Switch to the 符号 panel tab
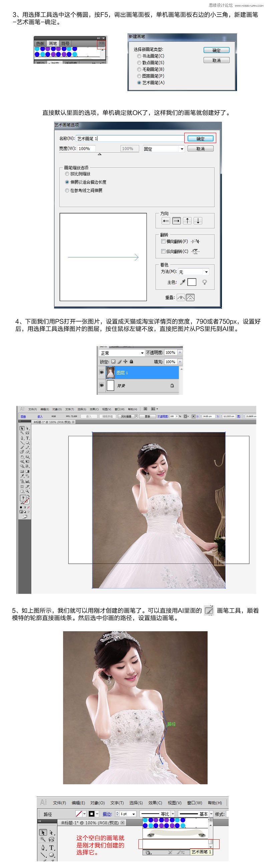The width and height of the screenshot is (267, 868). point(65,43)
